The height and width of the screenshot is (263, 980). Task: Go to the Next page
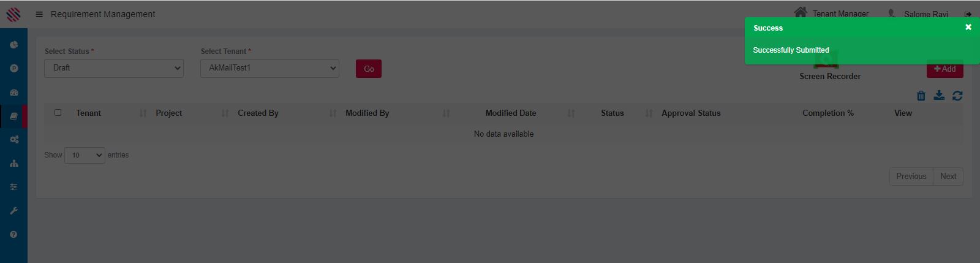pyautogui.click(x=948, y=177)
